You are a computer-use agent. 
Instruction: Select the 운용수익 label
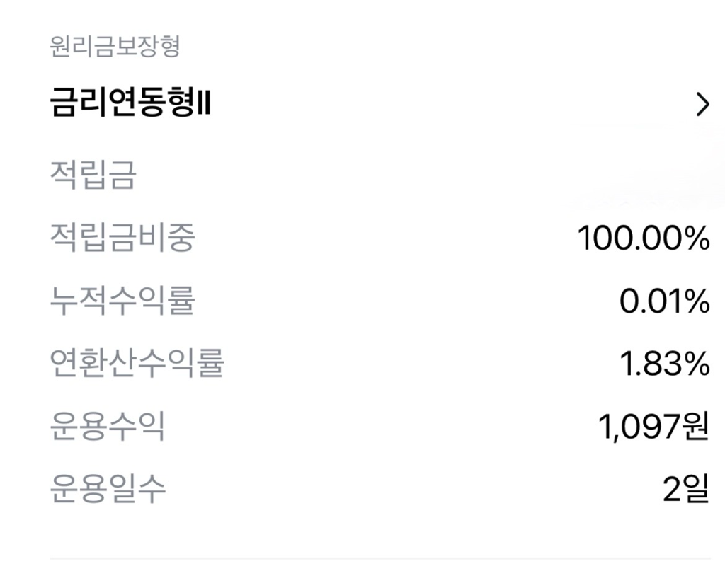pos(108,427)
